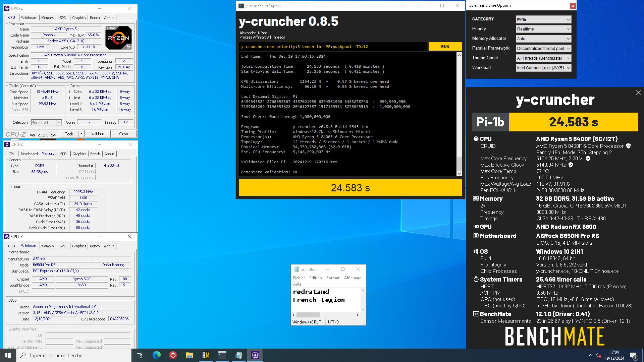Screen dimensions: 644x362
Task: Click 'BenchMate validation: OK' console line
Action: (269, 172)
